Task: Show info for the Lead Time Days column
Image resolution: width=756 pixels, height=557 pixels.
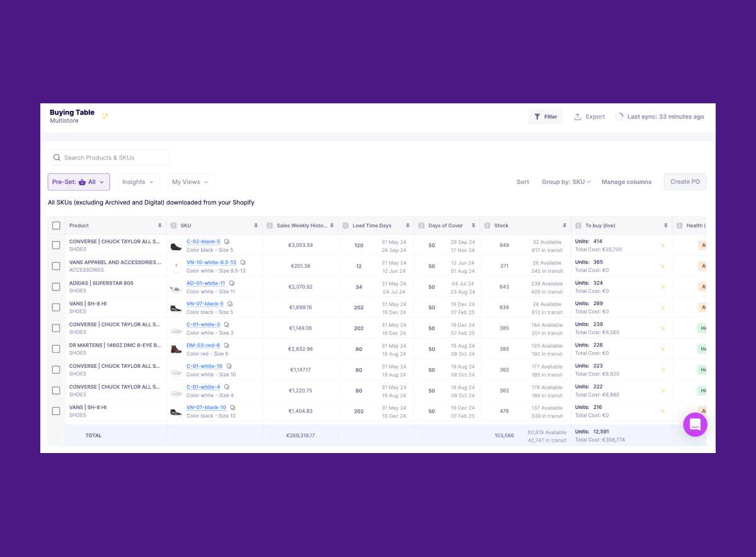Action: [x=345, y=226]
